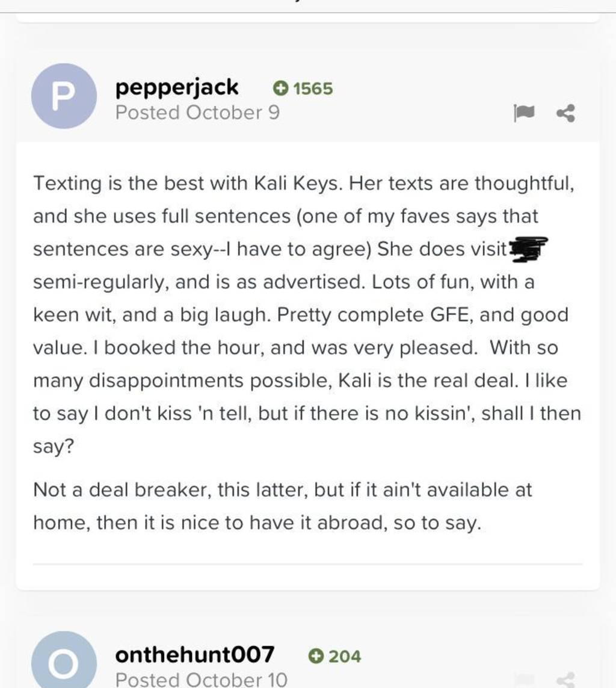This screenshot has width=616, height=688.
Task: Click the 'Posted October 9' timestamp
Action: pos(197,113)
